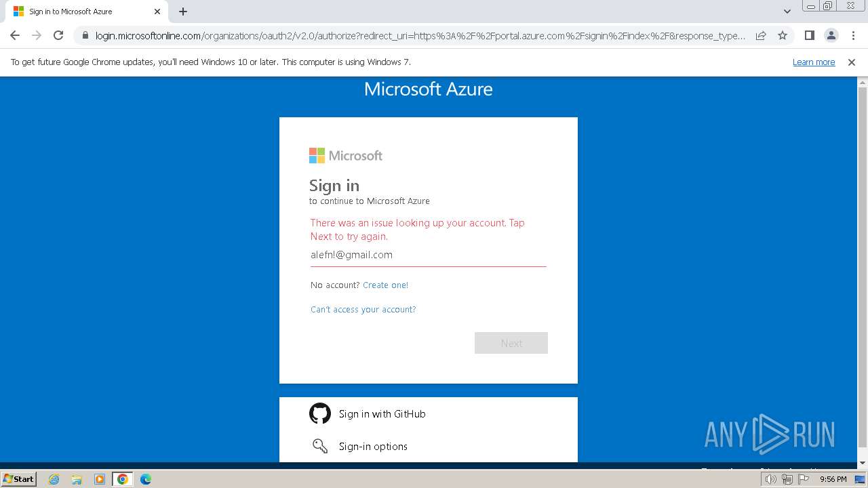Click the padlock site info icon

(x=85, y=36)
